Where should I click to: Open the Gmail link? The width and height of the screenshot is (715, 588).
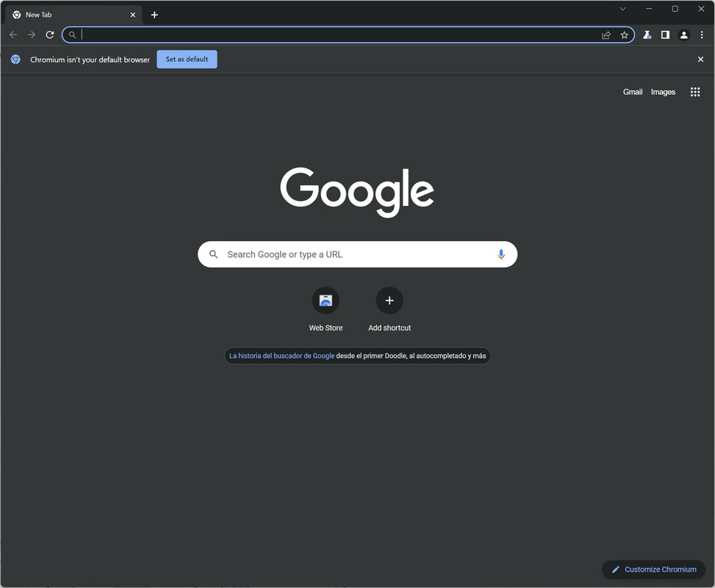(x=632, y=92)
